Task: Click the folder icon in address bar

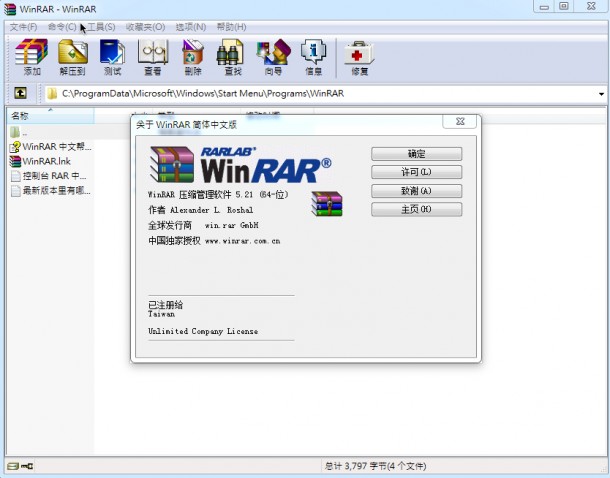Action: point(52,93)
